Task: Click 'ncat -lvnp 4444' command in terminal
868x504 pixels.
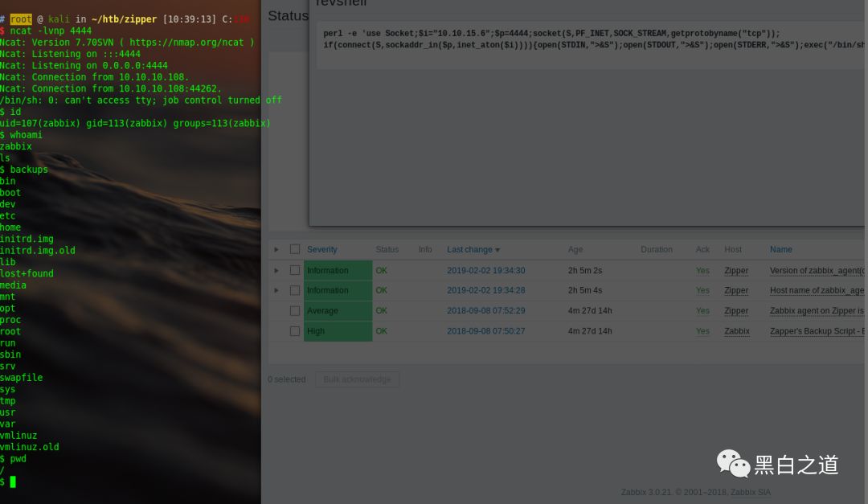Action: 51,31
